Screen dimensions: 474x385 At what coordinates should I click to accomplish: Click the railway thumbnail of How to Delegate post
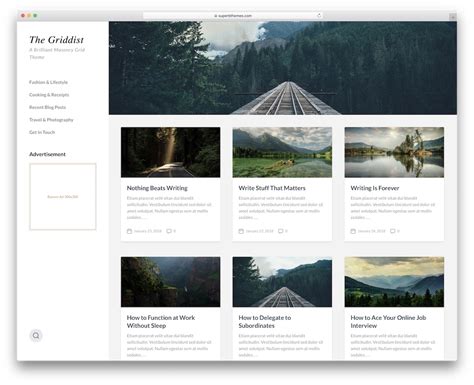[x=282, y=282]
